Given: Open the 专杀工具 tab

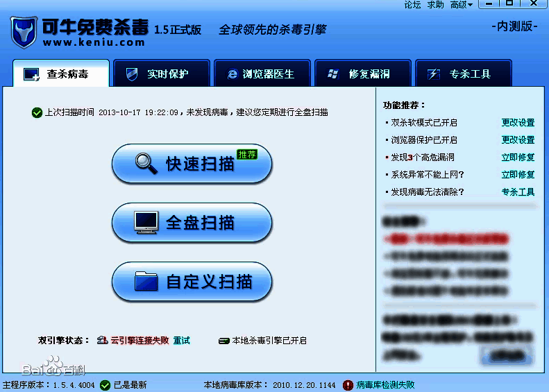Looking at the screenshot, I should point(463,73).
